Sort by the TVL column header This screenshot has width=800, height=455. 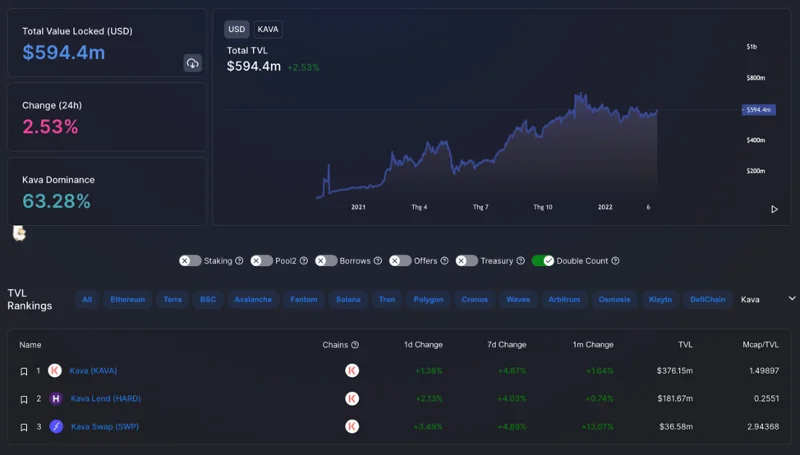click(x=685, y=345)
